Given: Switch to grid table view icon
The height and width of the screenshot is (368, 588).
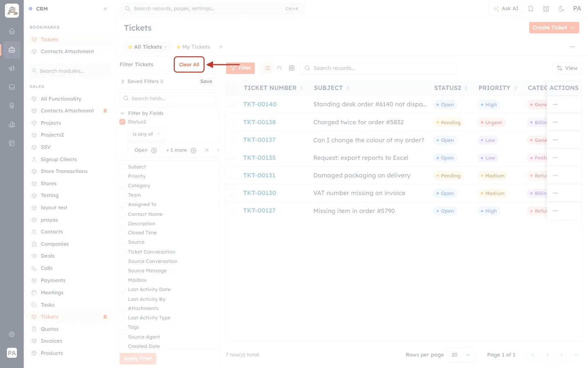Looking at the screenshot, I should pyautogui.click(x=292, y=68).
